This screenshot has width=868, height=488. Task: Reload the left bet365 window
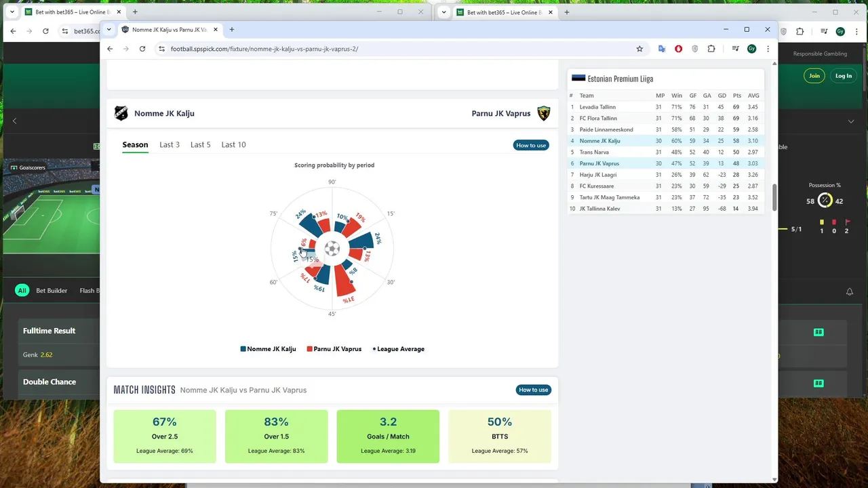click(45, 31)
